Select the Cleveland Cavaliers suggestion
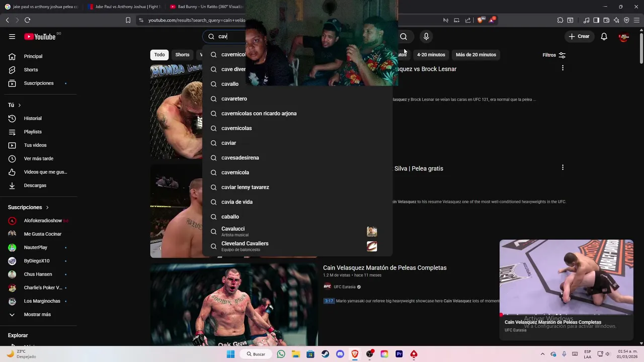 coord(297,246)
